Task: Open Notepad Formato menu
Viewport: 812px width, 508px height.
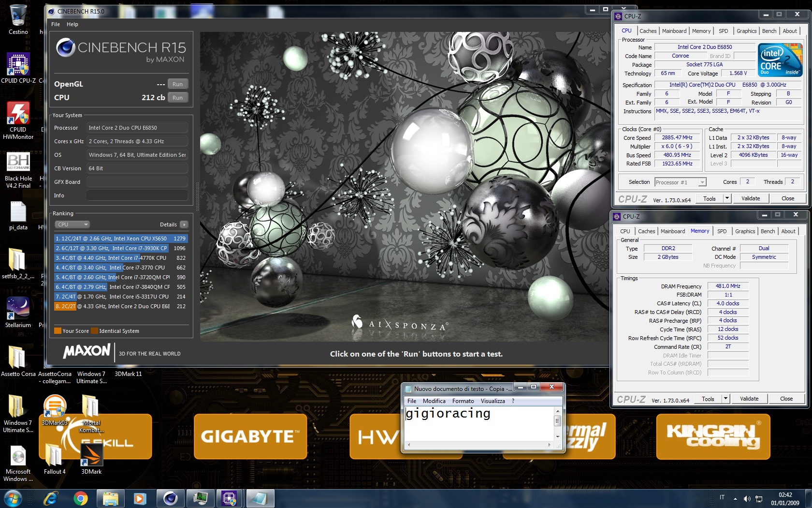Action: pyautogui.click(x=463, y=401)
